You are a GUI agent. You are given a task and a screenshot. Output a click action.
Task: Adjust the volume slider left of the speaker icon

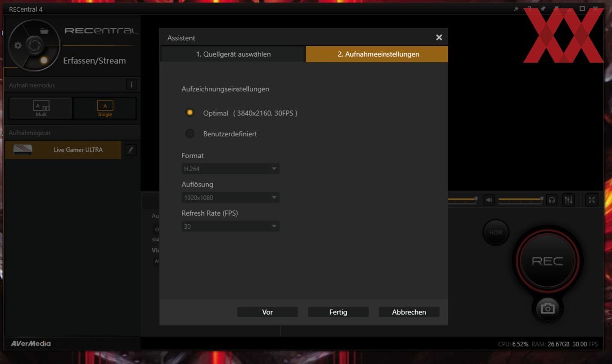tap(463, 200)
